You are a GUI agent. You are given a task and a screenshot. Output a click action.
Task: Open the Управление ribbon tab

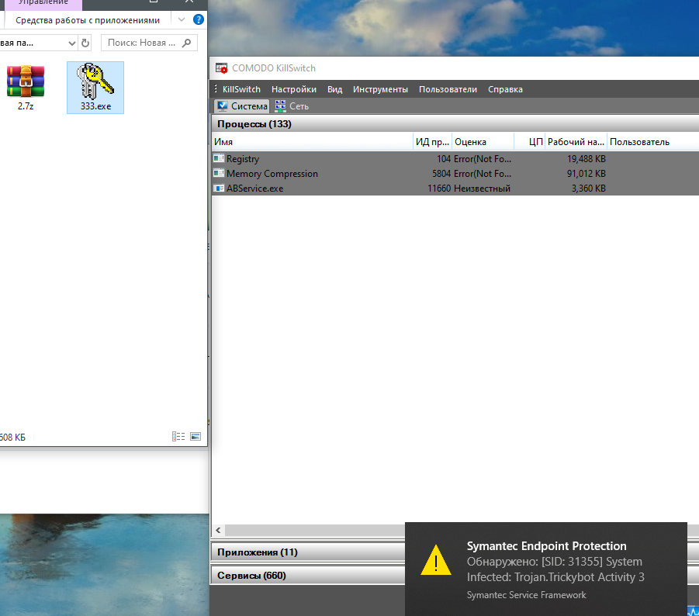click(43, 2)
